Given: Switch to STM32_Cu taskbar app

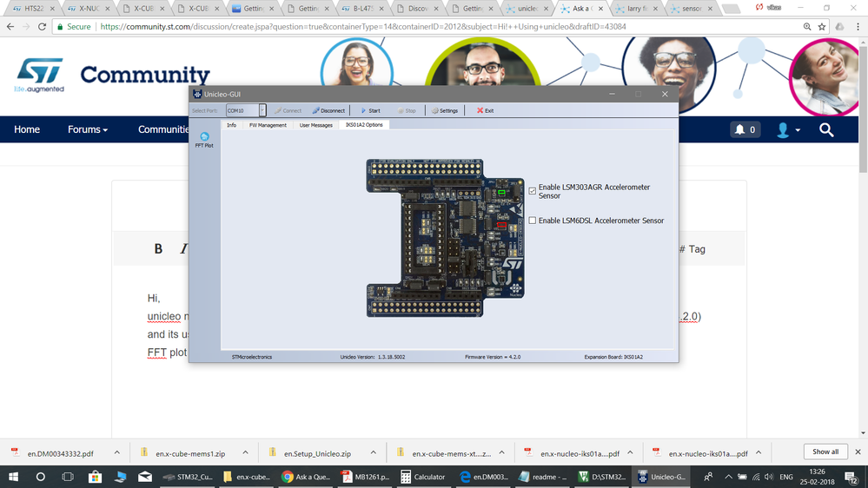Looking at the screenshot, I should [189, 477].
